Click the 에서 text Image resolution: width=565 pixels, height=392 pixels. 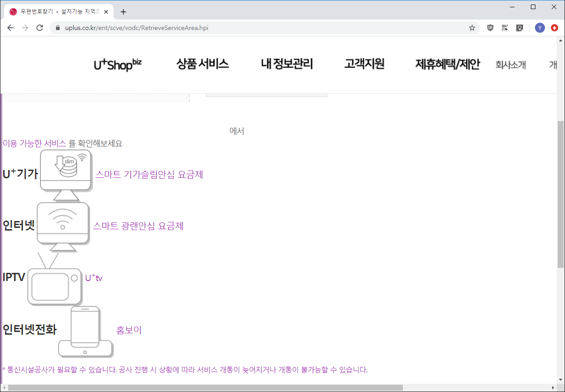pos(237,131)
